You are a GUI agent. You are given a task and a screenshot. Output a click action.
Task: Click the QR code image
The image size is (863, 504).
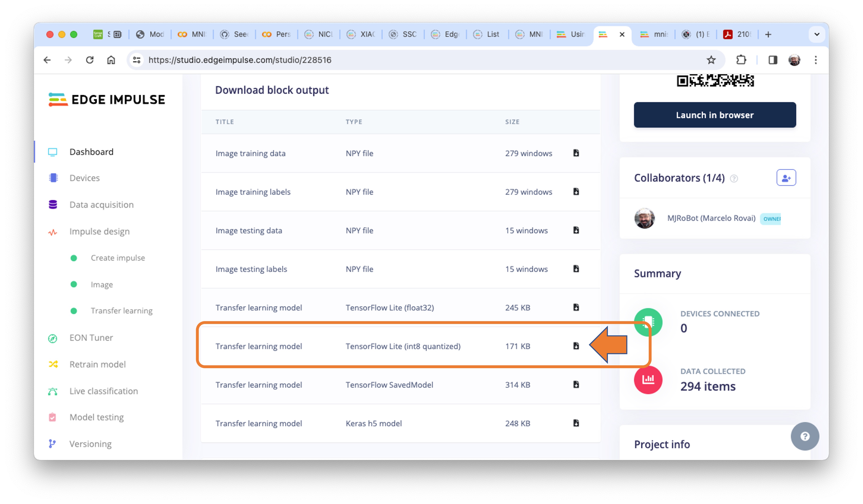click(x=715, y=81)
